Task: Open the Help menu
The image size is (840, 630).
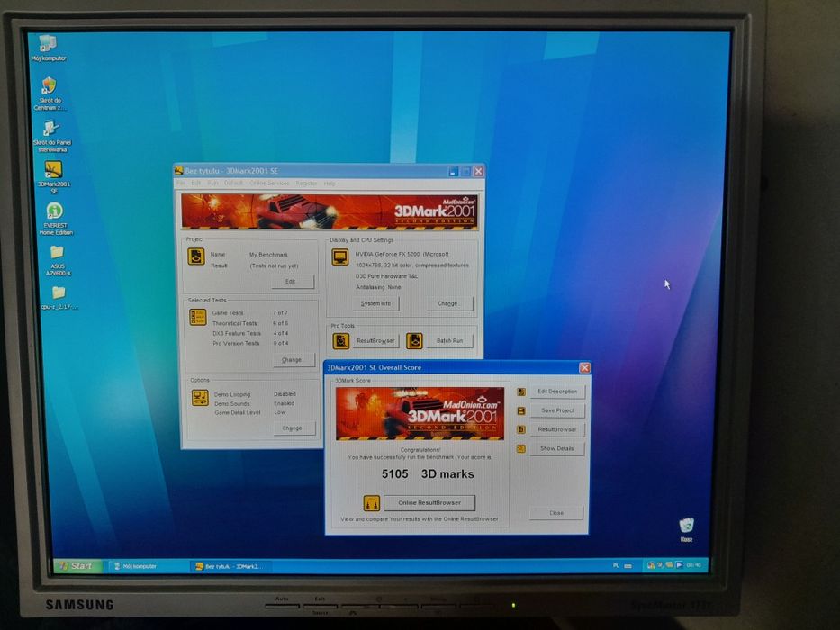Action: click(329, 184)
